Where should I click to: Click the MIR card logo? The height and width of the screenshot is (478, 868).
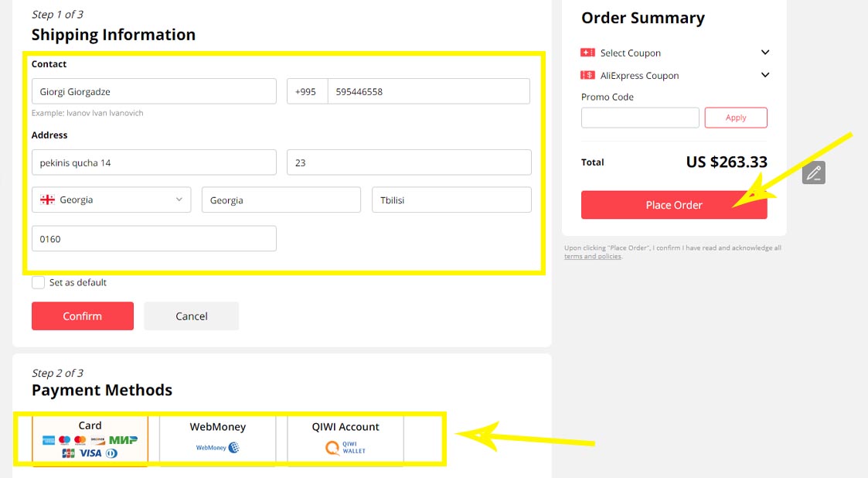point(123,440)
